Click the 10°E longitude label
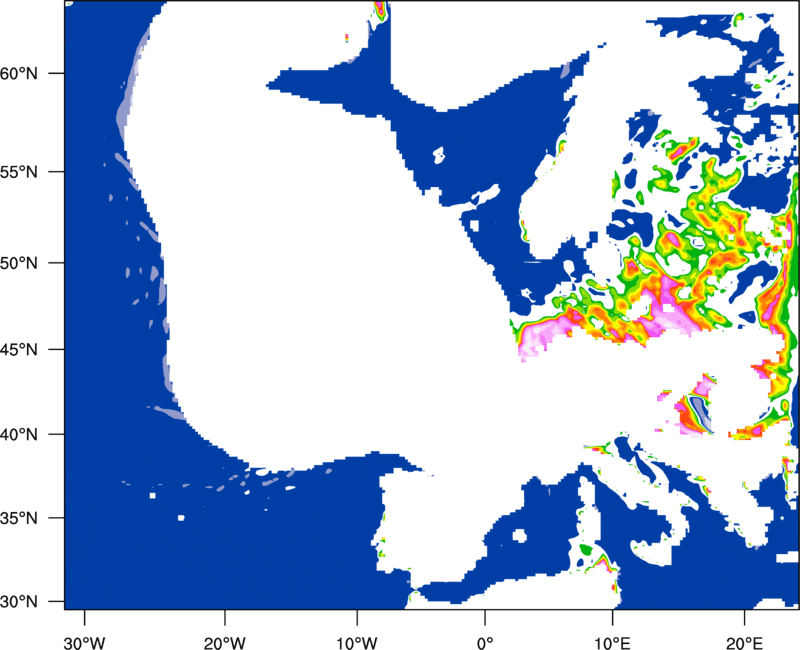Screen dimensions: 800x650 point(612,643)
